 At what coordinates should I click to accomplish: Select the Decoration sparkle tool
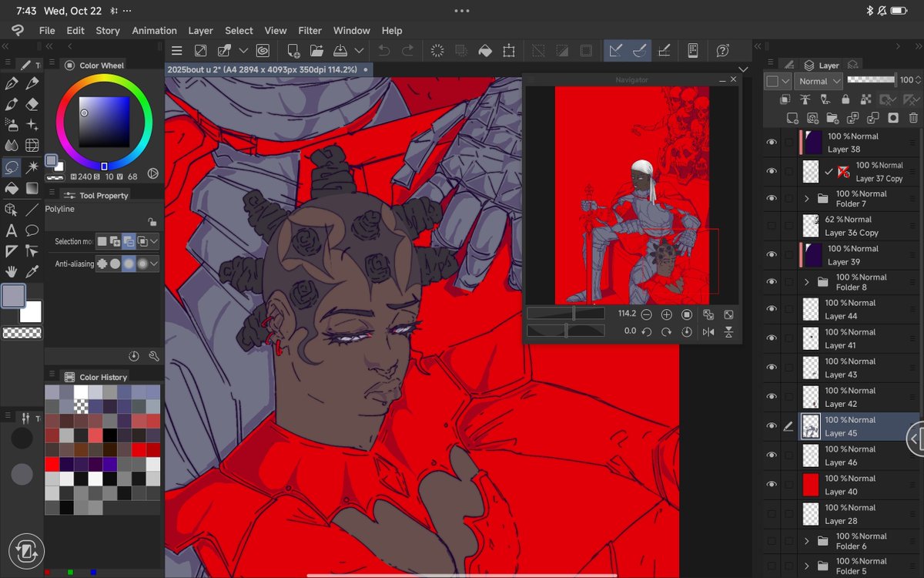pos(32,125)
